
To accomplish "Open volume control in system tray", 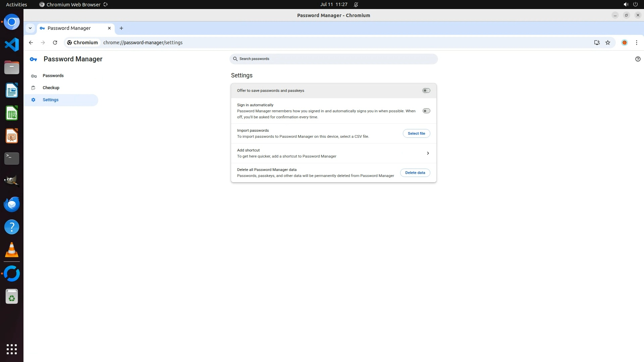I will [x=626, y=4].
